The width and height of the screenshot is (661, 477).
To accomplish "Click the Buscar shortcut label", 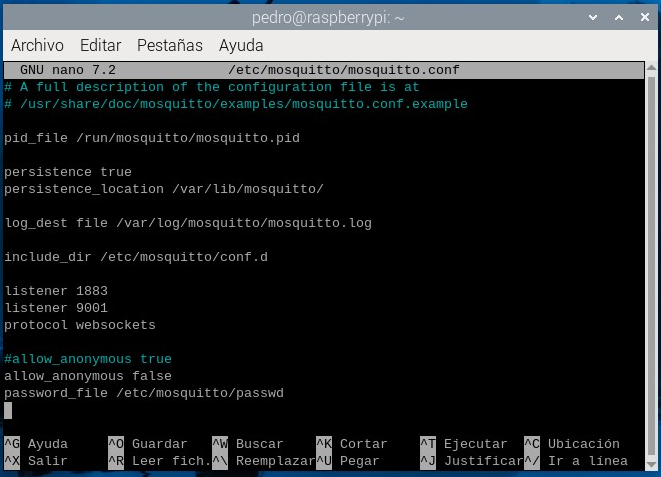I will click(x=259, y=444).
